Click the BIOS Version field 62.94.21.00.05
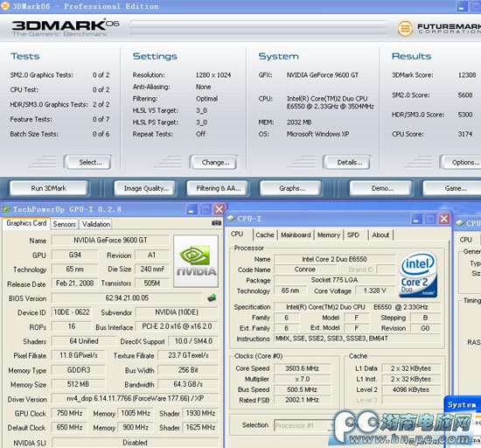The height and width of the screenshot is (448, 481). click(x=127, y=298)
